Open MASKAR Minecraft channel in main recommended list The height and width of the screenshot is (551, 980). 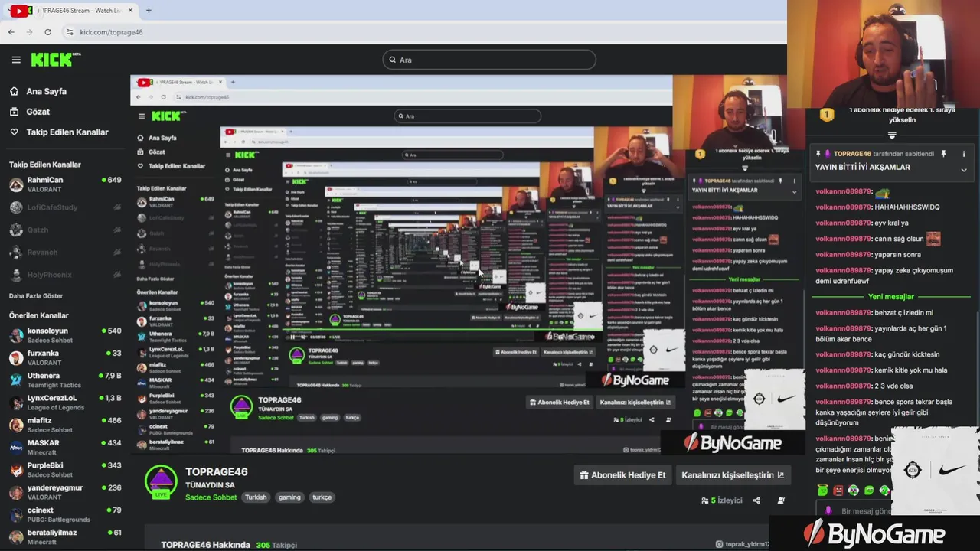pos(65,447)
